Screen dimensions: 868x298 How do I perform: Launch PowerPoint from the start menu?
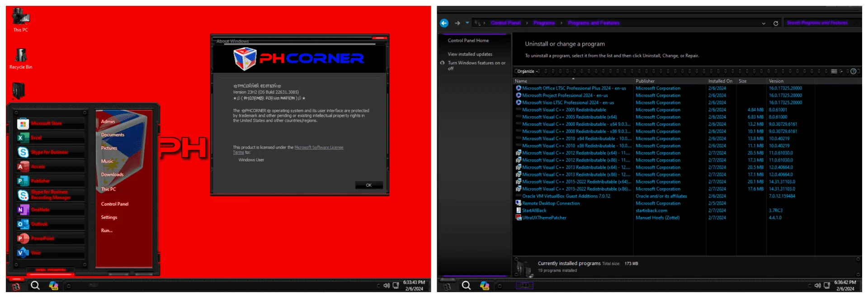click(x=50, y=238)
